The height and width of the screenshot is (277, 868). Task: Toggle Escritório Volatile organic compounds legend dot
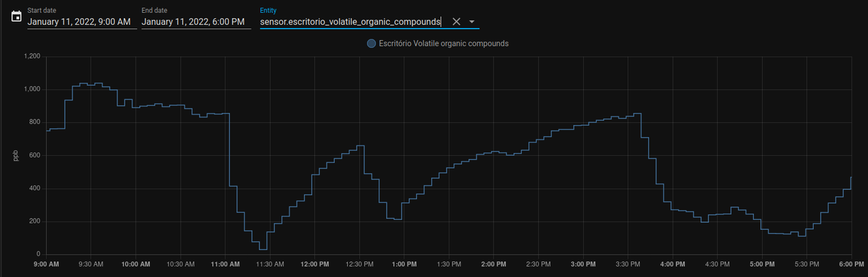(x=371, y=43)
